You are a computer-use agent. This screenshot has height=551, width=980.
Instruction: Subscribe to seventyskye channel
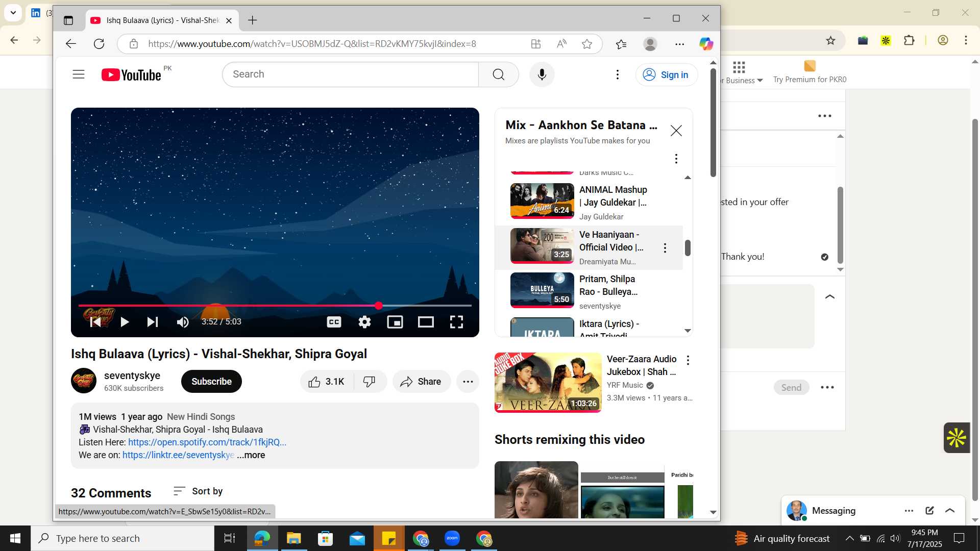(x=211, y=382)
